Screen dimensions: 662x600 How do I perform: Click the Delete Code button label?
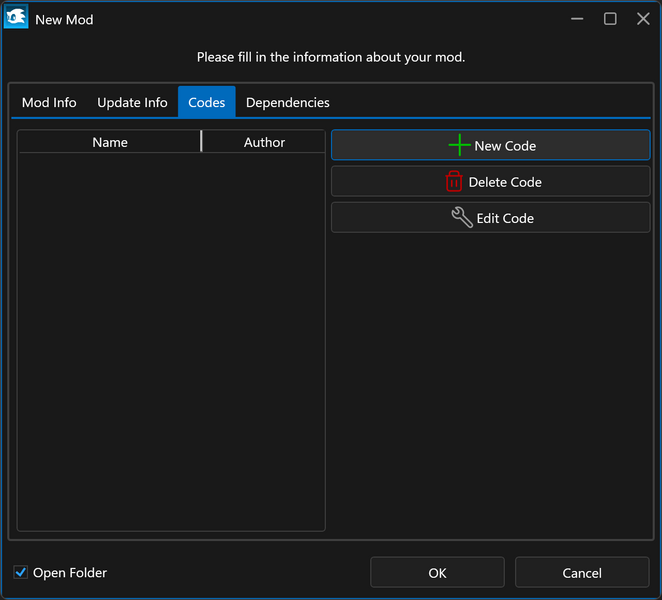505,182
